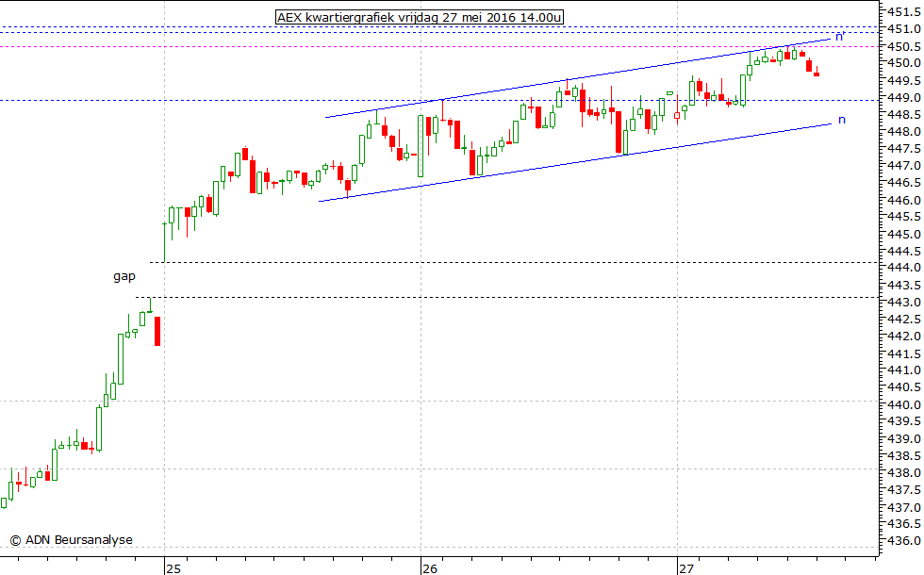
Task: Select the date label '26' on the time axis
Action: tap(430, 568)
